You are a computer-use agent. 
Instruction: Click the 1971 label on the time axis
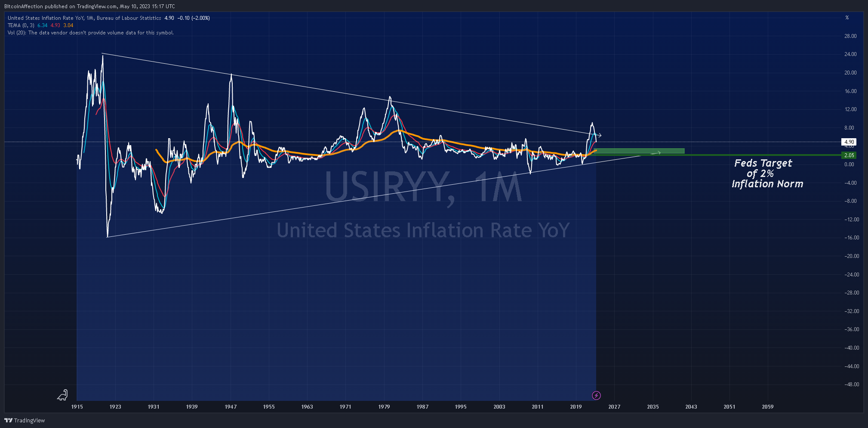coord(345,406)
